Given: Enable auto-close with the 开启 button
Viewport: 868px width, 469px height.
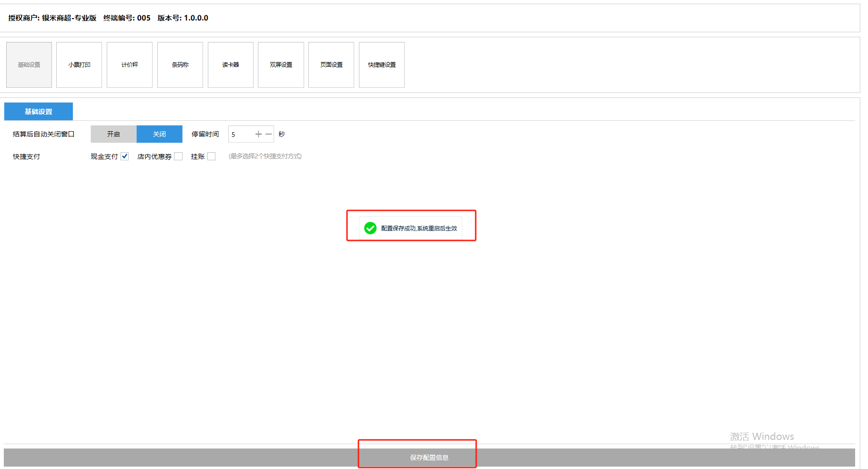Looking at the screenshot, I should pyautogui.click(x=113, y=134).
